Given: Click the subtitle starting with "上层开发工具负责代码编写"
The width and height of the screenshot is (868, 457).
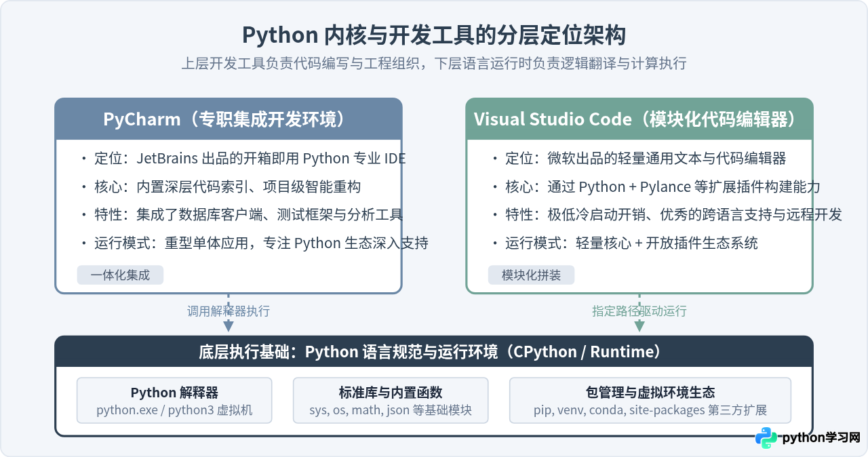Looking at the screenshot, I should [434, 64].
